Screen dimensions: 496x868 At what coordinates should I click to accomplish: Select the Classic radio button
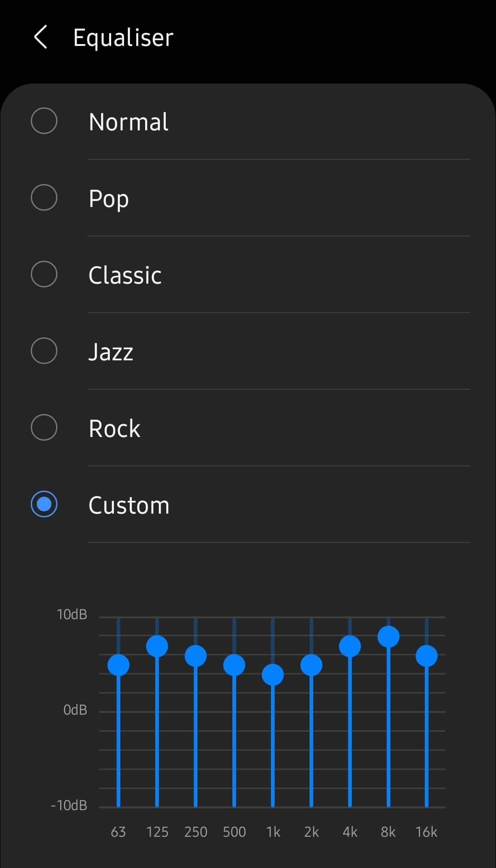pyautogui.click(x=44, y=274)
